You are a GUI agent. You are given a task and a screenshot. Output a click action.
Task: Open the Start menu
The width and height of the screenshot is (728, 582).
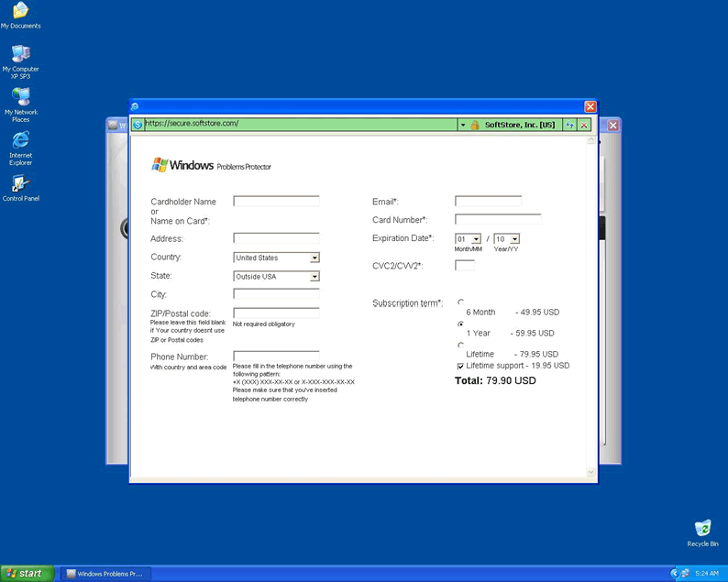tap(25, 574)
